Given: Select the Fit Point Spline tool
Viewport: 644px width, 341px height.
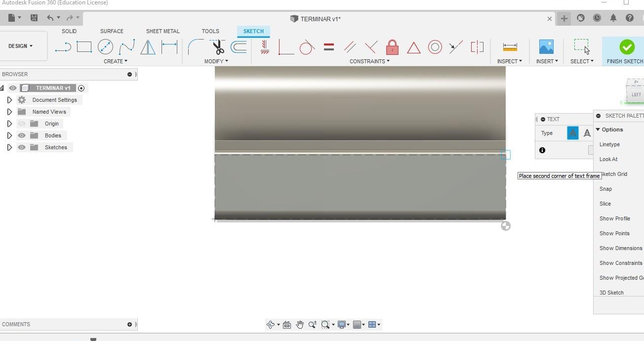Looking at the screenshot, I should (x=126, y=47).
